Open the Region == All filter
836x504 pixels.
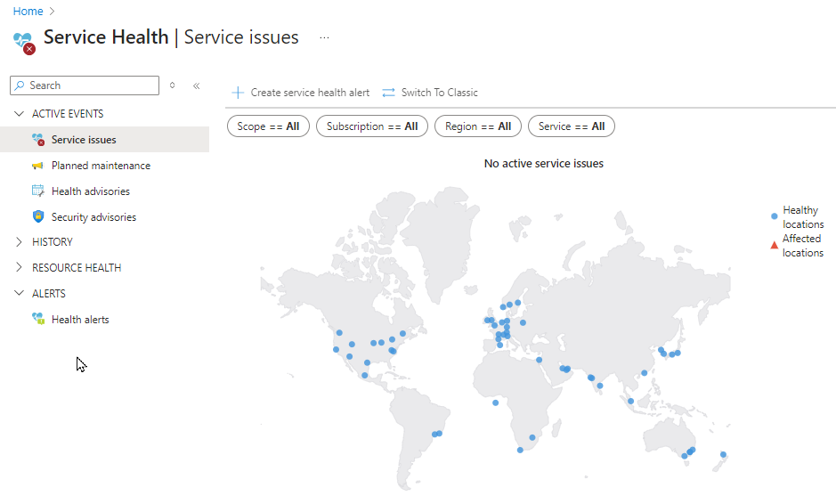click(x=478, y=126)
